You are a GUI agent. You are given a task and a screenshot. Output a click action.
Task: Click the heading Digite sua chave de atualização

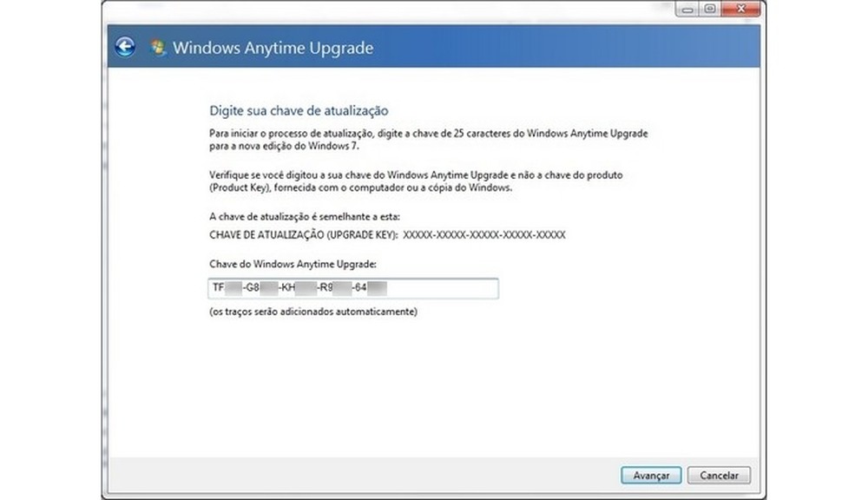click(299, 110)
